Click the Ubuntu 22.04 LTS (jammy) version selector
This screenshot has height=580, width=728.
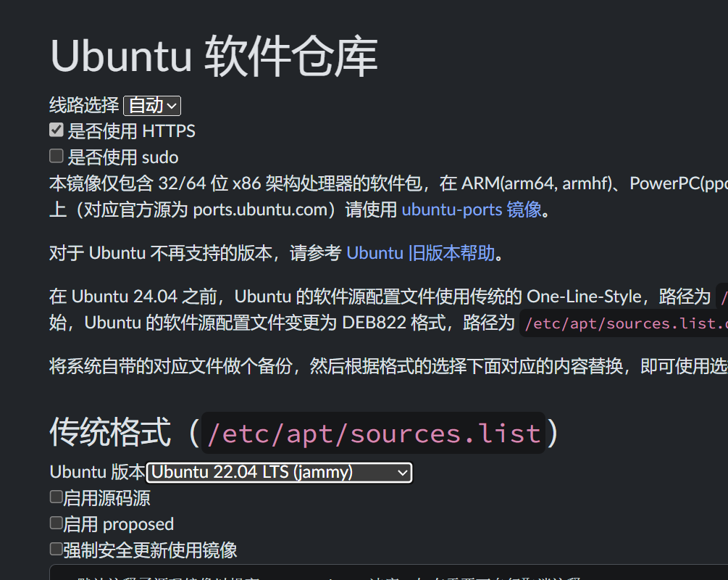click(279, 472)
